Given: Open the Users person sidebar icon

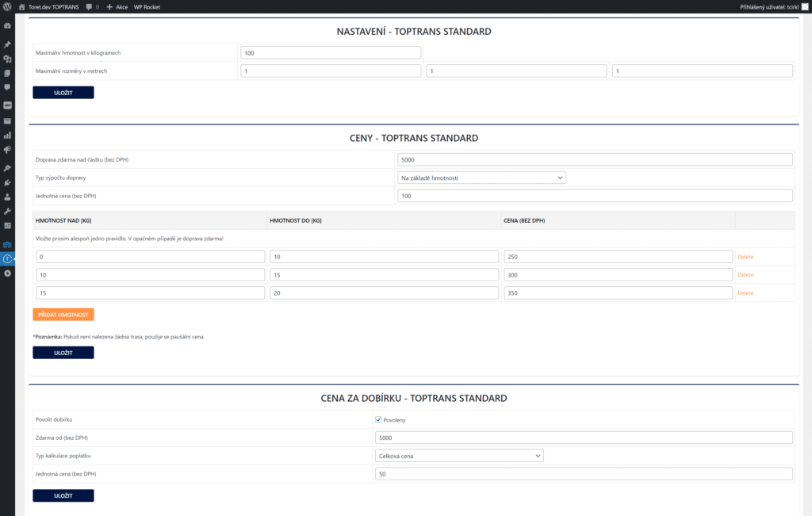Looking at the screenshot, I should pos(7,197).
